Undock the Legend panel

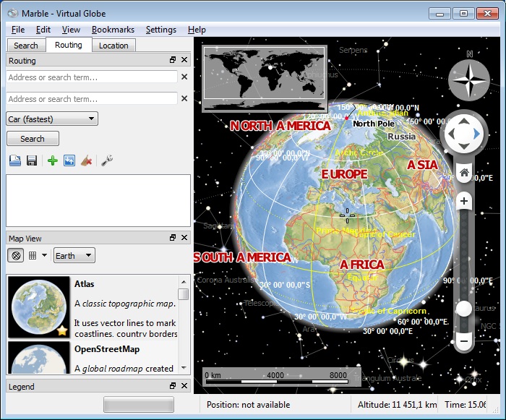(173, 386)
